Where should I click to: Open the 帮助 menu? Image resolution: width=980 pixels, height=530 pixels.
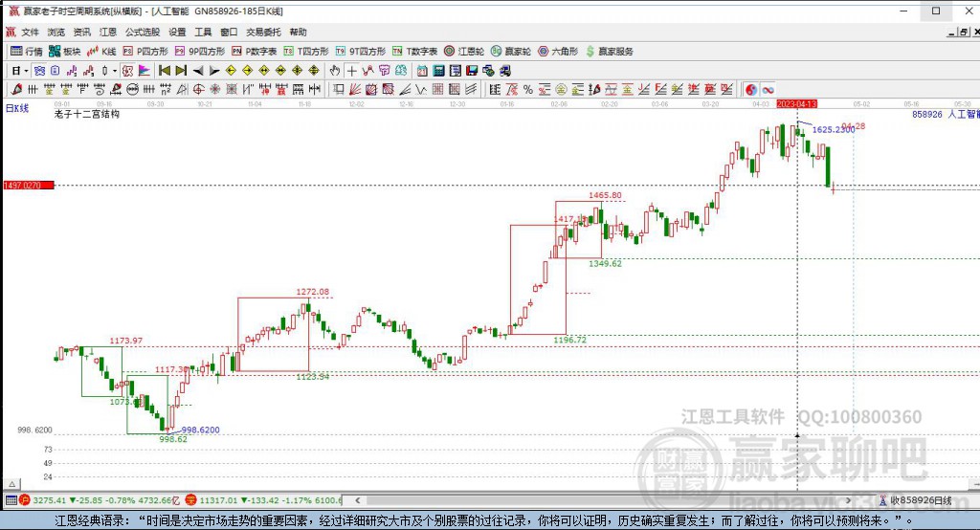[x=299, y=32]
